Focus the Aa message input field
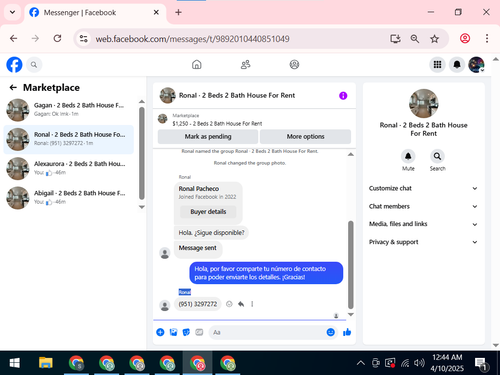 pyautogui.click(x=273, y=332)
